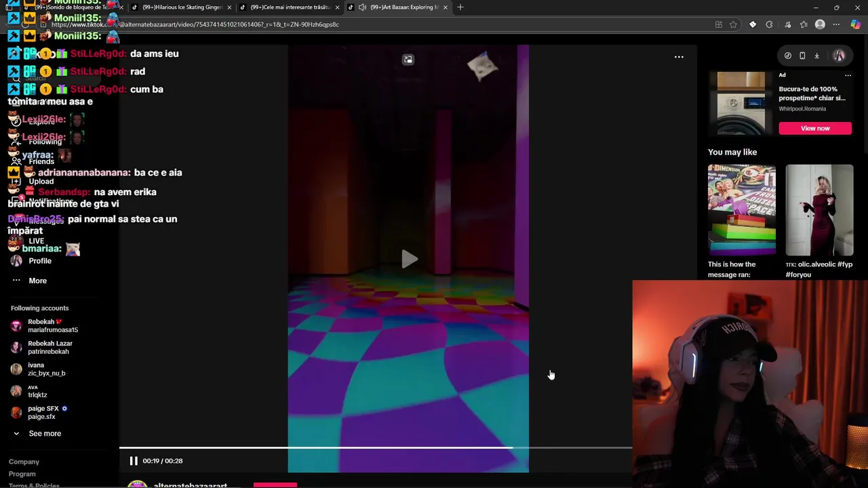The height and width of the screenshot is (488, 868).
Task: Open 'This is how the message ran' video thumbnail
Action: 742,210
